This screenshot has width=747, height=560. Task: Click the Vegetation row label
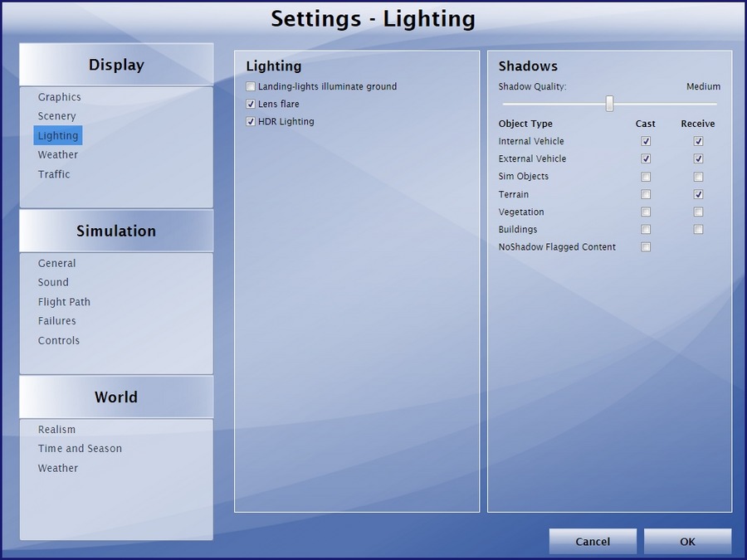point(521,212)
